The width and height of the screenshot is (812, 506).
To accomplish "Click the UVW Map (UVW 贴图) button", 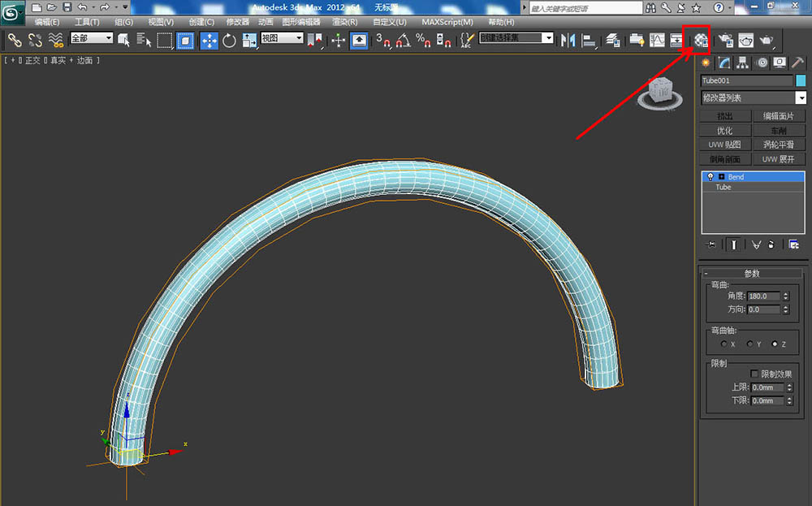I will tap(724, 145).
